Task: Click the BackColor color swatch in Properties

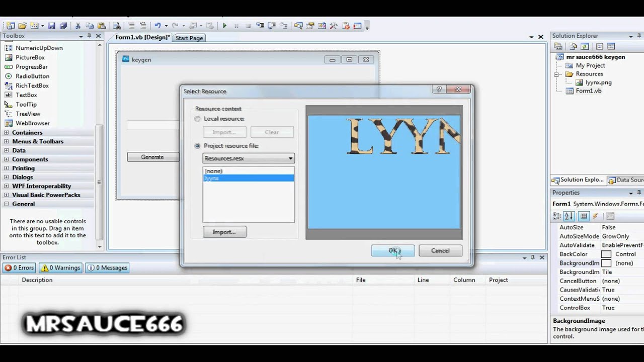Action: coord(606,254)
